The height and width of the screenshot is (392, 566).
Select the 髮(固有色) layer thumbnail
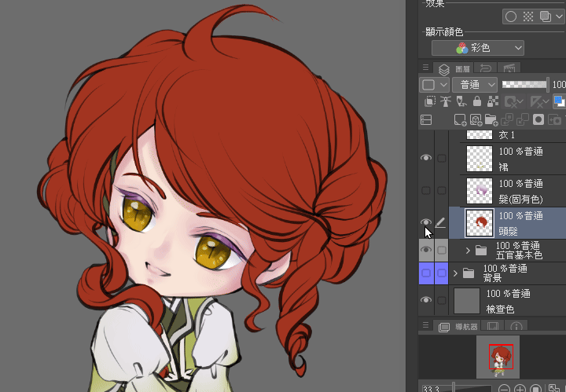tap(480, 191)
